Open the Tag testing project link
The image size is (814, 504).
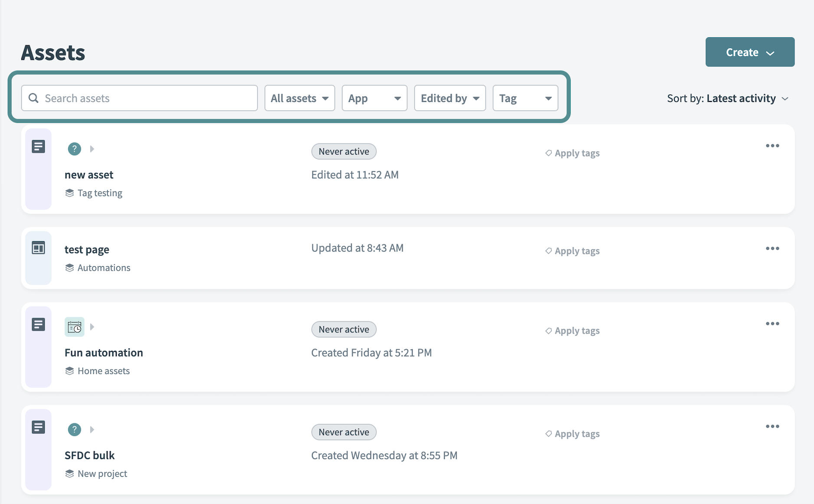coord(99,193)
